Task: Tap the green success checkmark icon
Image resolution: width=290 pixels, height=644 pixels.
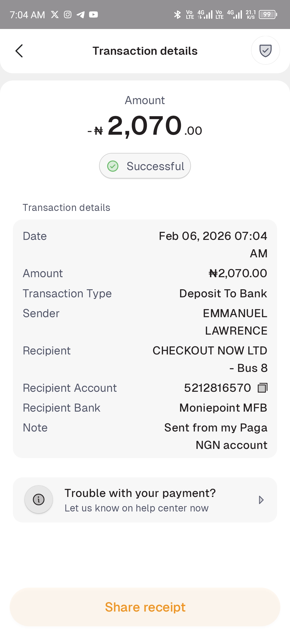Action: [113, 166]
